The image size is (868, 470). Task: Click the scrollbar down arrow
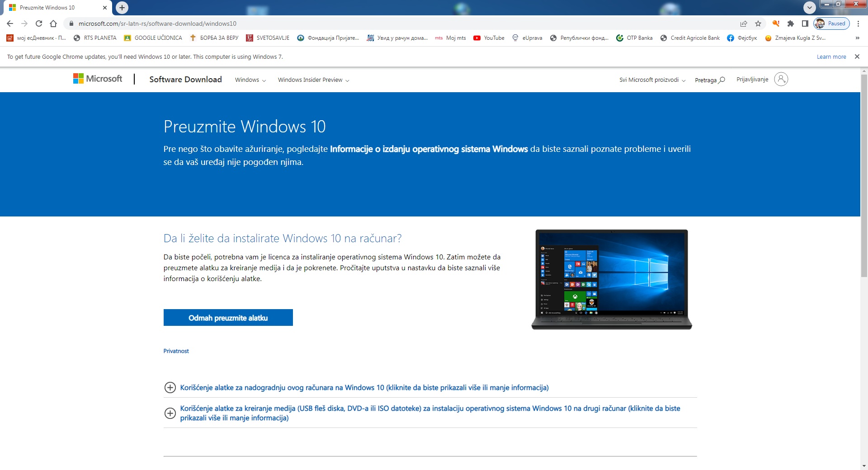click(x=864, y=466)
